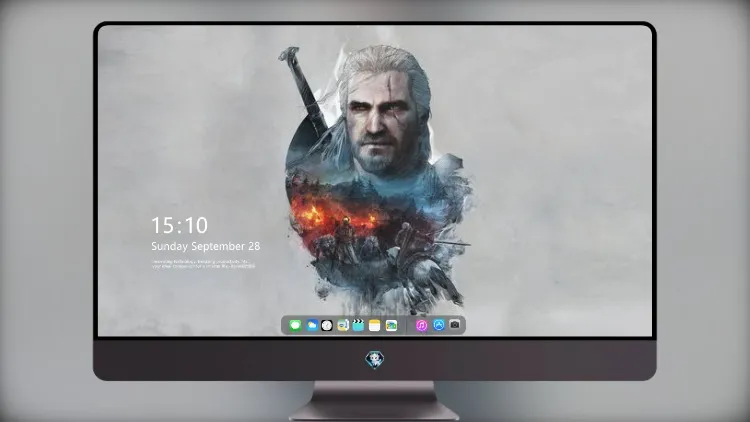Click the small quote text under the date

(x=203, y=264)
